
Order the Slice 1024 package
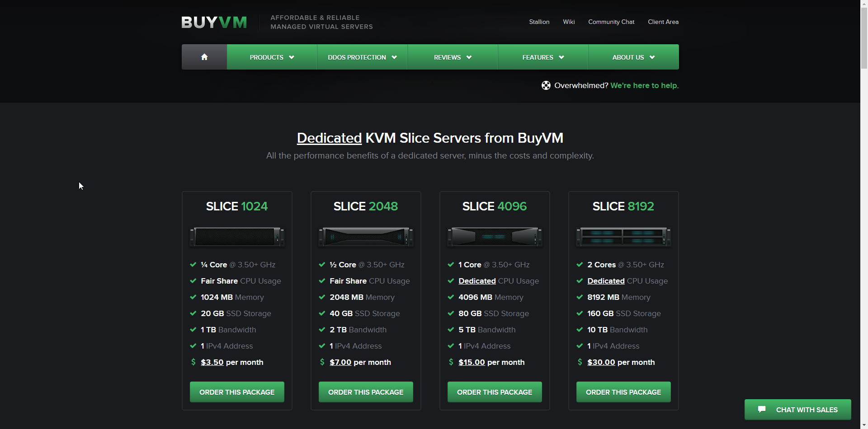[x=237, y=392]
